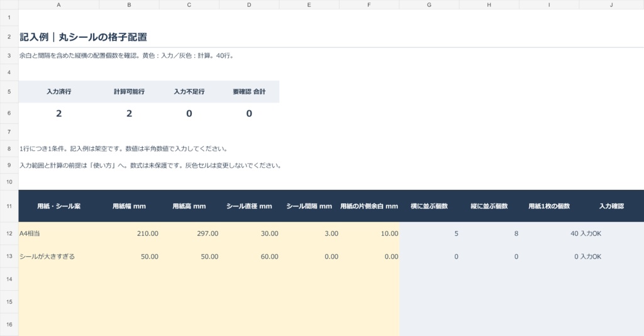The height and width of the screenshot is (336, 644).
Task: Select column H header
Action: tap(489, 4)
